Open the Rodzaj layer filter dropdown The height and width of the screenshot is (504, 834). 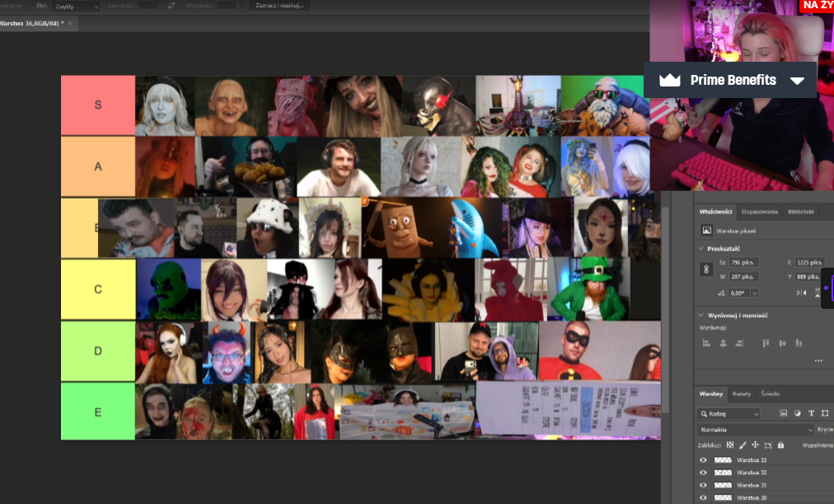tap(729, 413)
